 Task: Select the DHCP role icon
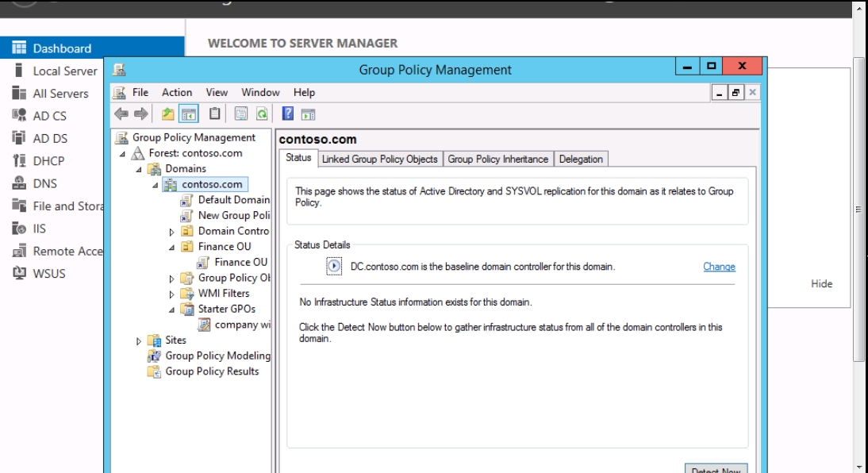tap(19, 160)
